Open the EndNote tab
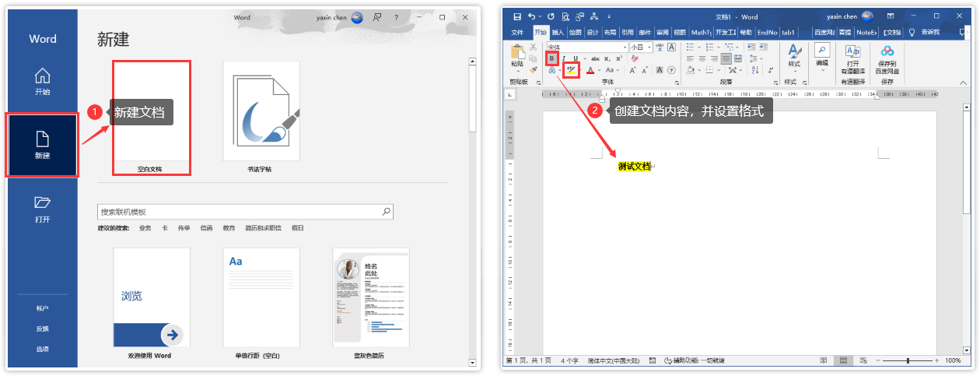 [767, 33]
